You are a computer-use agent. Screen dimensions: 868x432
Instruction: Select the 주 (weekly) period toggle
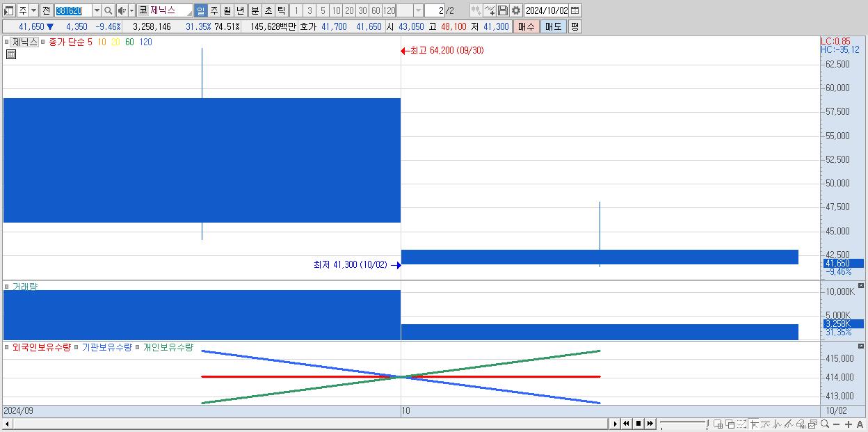coord(214,10)
